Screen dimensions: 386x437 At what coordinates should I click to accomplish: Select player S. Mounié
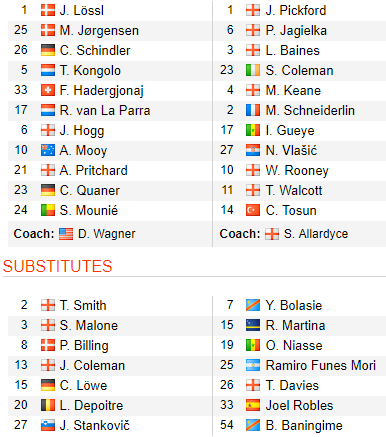pyautogui.click(x=89, y=210)
